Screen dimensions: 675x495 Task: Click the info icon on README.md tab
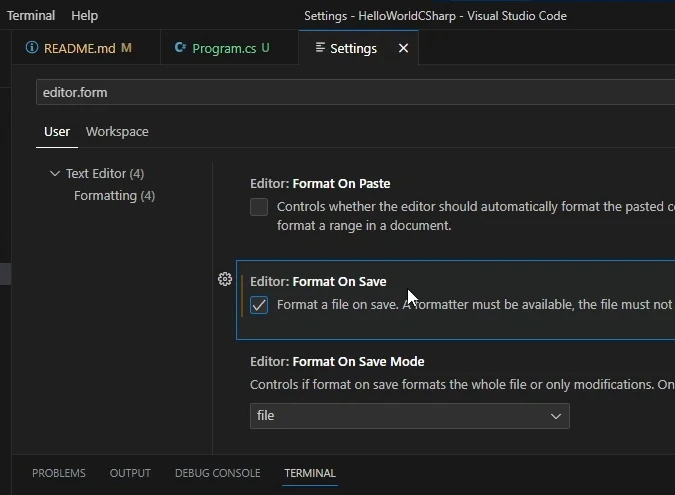tap(32, 48)
